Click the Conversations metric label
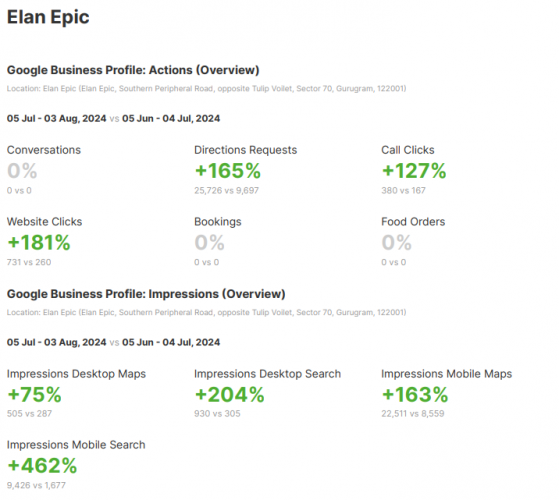 click(44, 150)
